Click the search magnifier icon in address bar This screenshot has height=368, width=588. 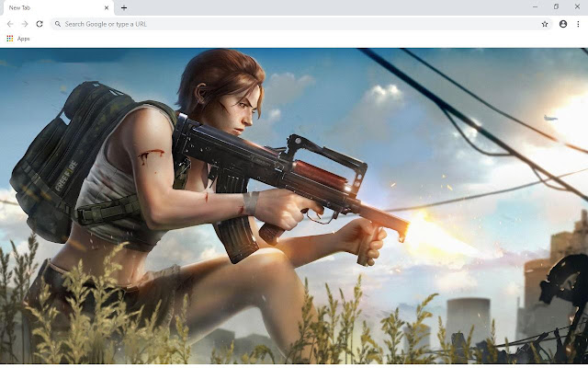click(x=58, y=24)
